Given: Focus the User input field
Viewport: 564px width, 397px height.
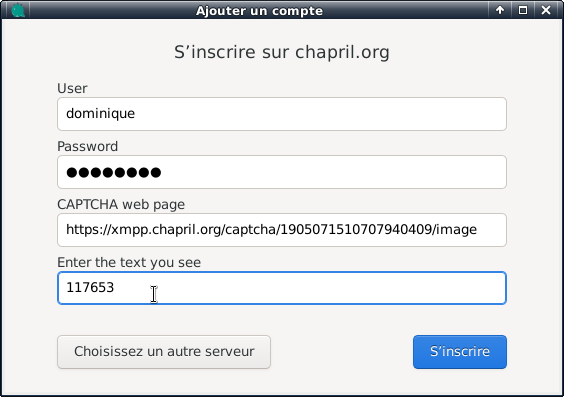Looking at the screenshot, I should pos(282,114).
